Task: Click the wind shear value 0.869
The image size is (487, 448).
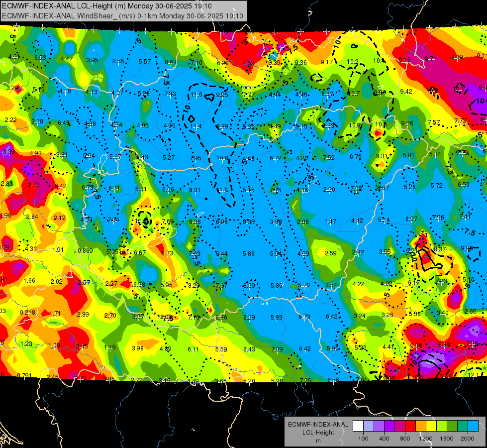Action: tap(85, 251)
